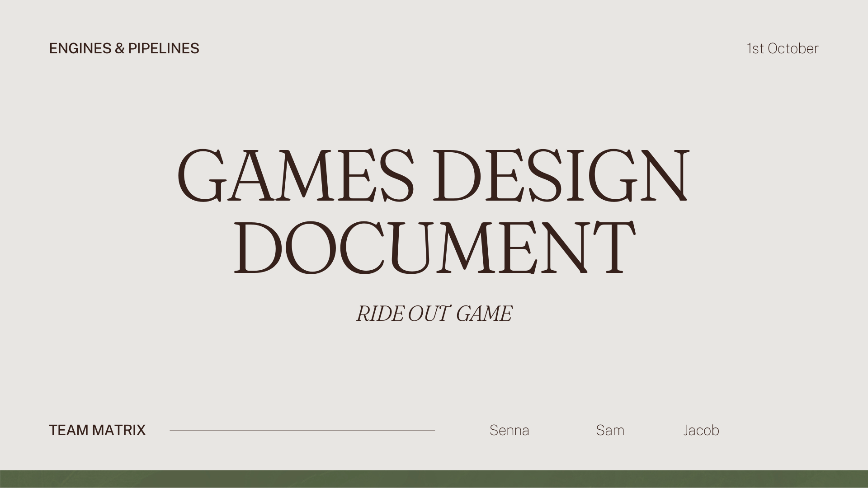Screen dimensions: 868x488
Task: Click the 'TEAM MATRIX' label
Action: coord(97,430)
